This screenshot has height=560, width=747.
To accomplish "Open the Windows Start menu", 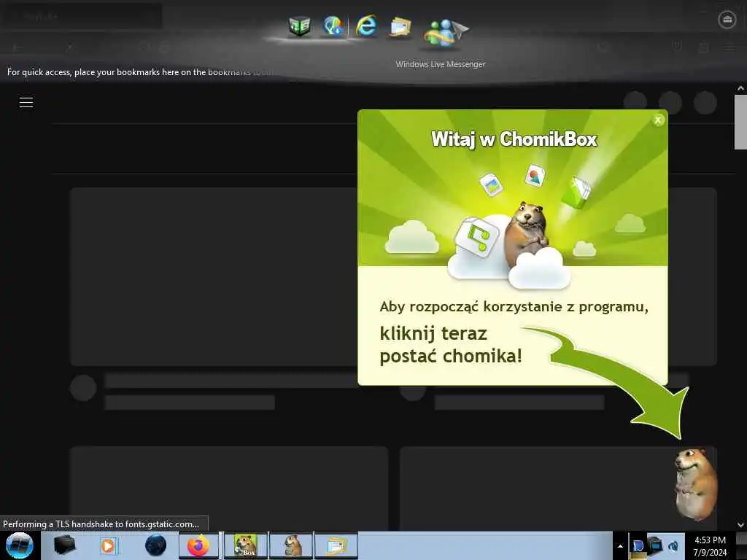I will 20,545.
